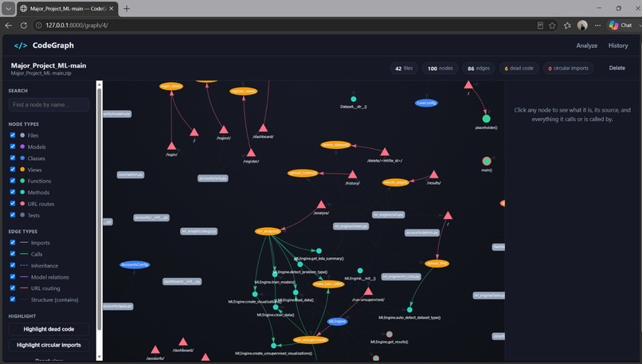The height and width of the screenshot is (364, 642).
Task: Uncheck the URL routes checkbox
Action: 13,203
